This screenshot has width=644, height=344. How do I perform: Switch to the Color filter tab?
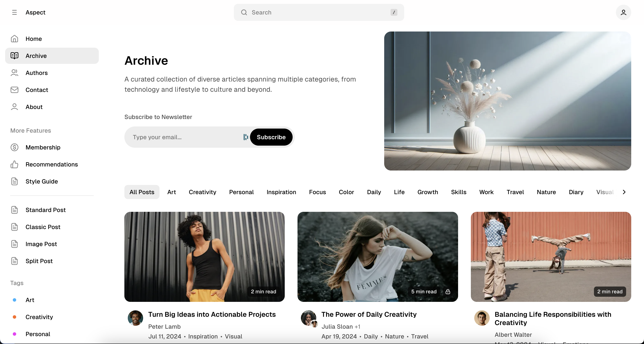[346, 192]
